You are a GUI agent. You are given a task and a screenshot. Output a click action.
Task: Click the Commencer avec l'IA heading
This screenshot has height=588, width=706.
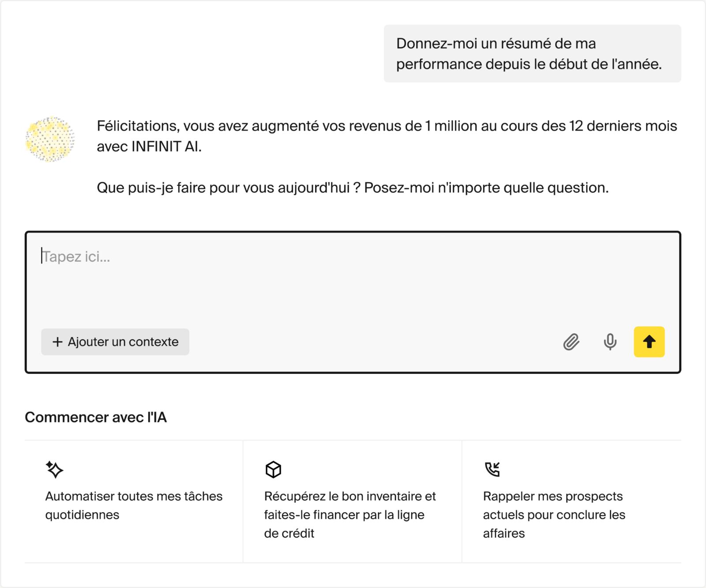pyautogui.click(x=96, y=418)
